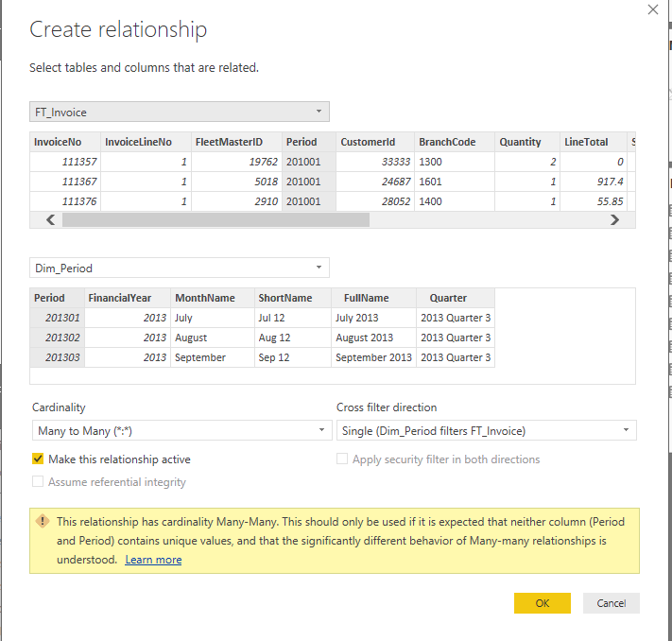
Task: Open the Learn more link
Action: tap(153, 560)
